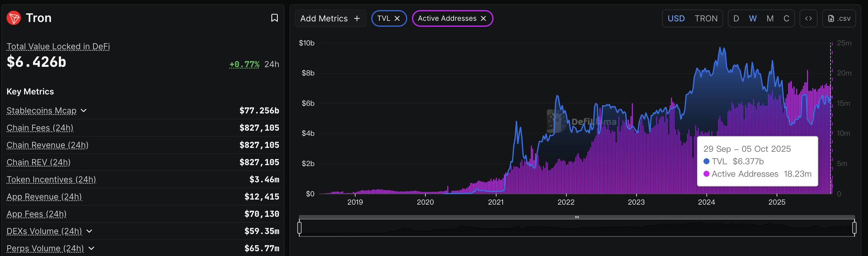Click the right handle of range slider
Screen dimensions: 868x256
coord(854,227)
